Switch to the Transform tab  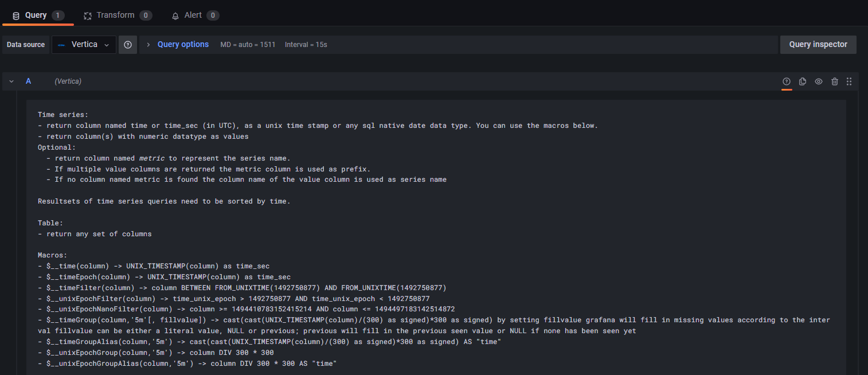click(118, 15)
